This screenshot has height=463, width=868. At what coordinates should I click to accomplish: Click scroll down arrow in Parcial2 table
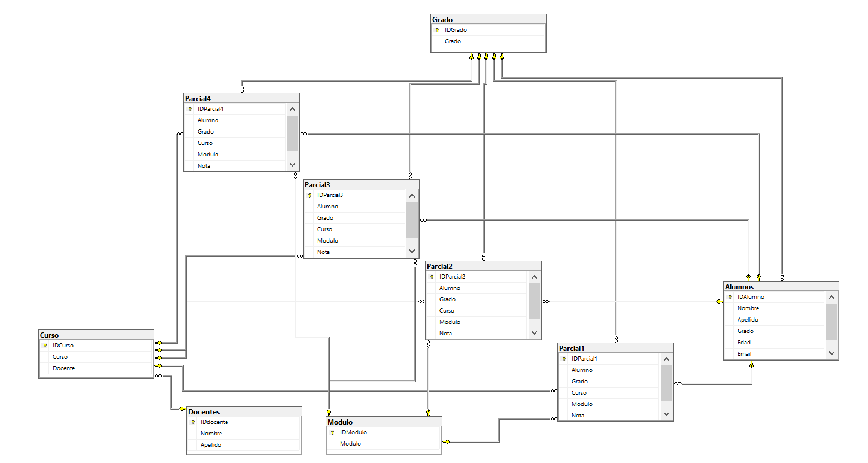click(x=534, y=332)
